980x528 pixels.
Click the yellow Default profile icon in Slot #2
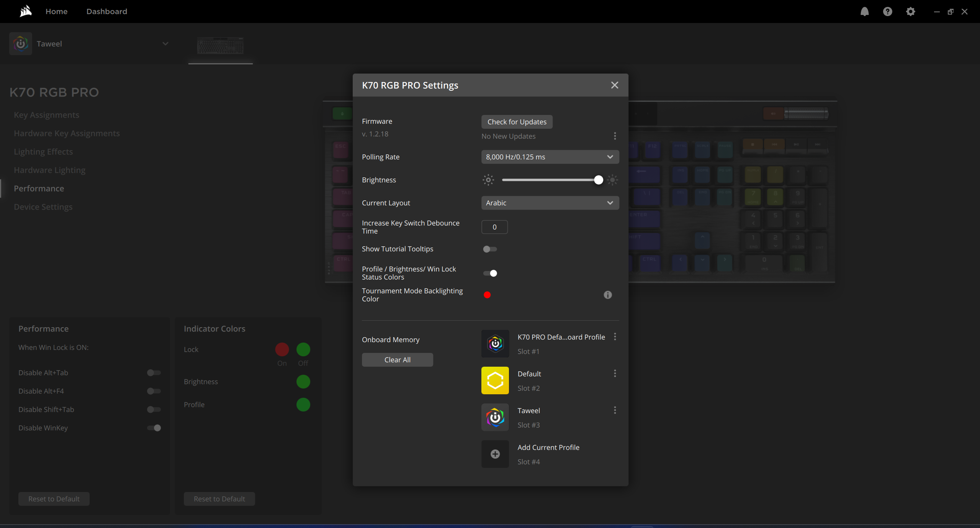tap(495, 380)
